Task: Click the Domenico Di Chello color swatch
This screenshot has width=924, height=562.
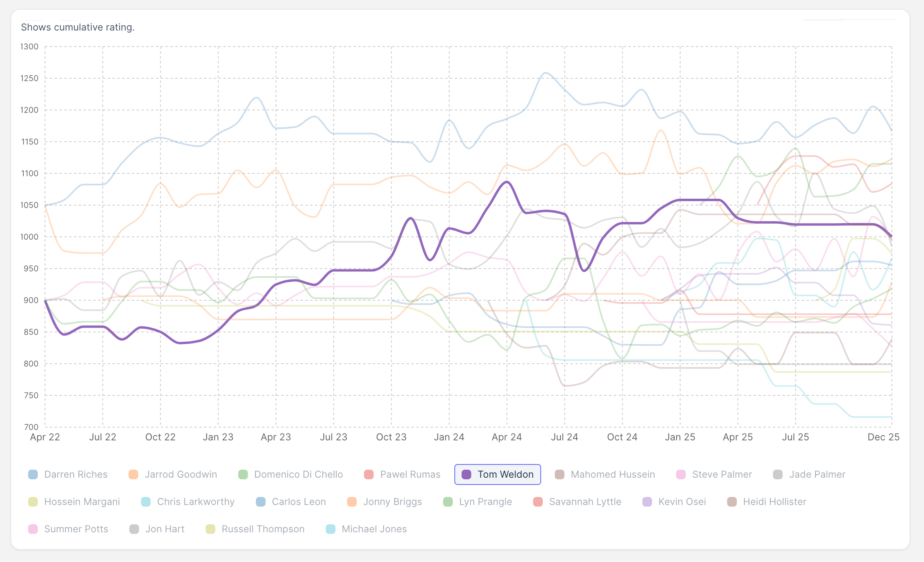Action: click(243, 474)
